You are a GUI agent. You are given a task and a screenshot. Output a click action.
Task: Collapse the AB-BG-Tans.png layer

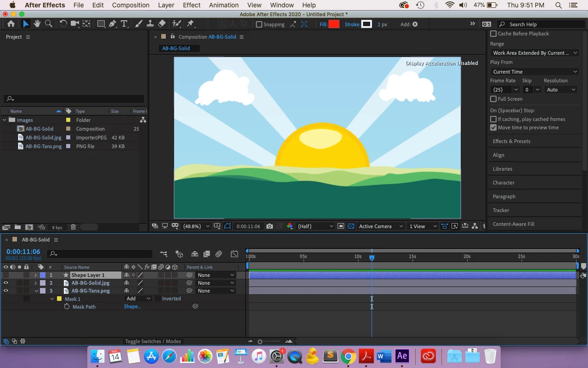tap(36, 291)
